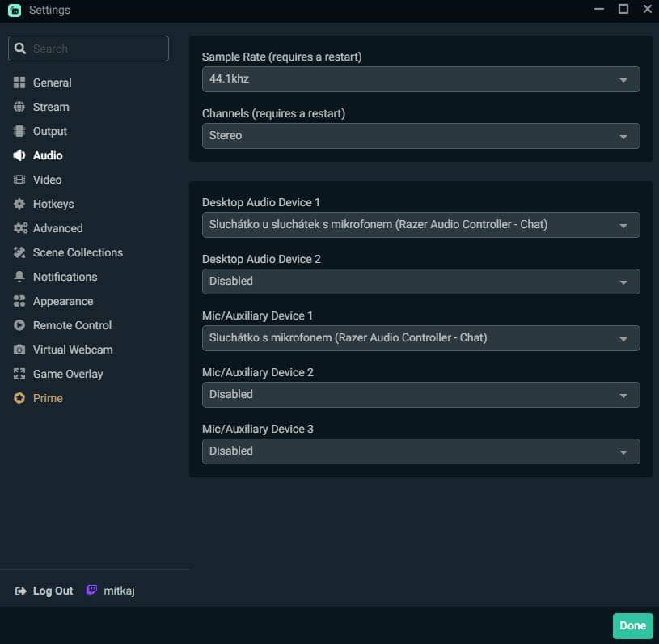
Task: Click the General grid icon in sidebar
Action: (x=19, y=83)
